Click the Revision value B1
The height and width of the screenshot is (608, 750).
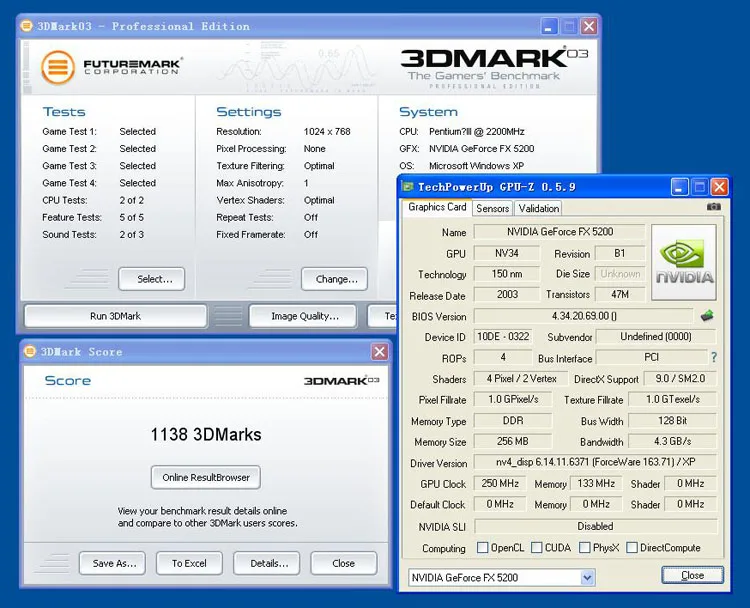coord(619,253)
